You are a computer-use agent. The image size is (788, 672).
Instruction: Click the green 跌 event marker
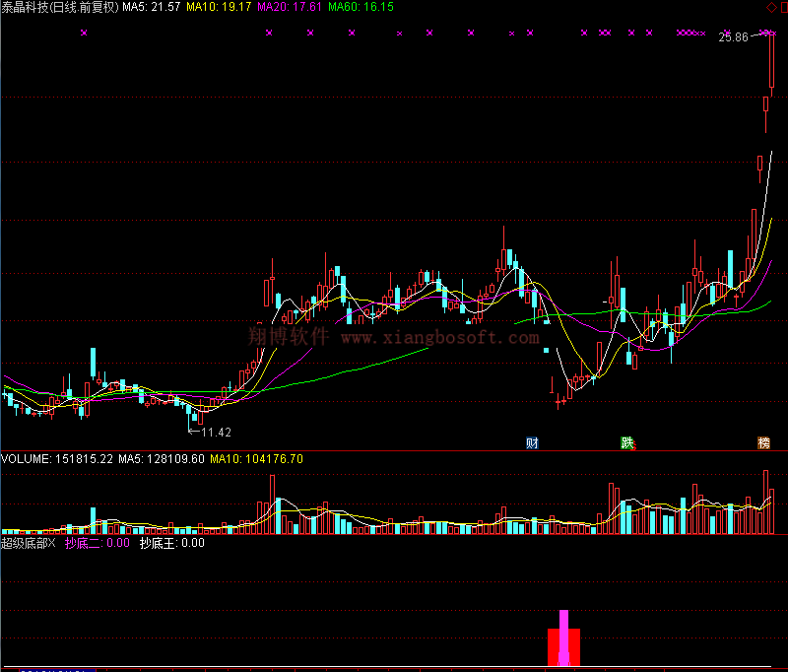(626, 442)
